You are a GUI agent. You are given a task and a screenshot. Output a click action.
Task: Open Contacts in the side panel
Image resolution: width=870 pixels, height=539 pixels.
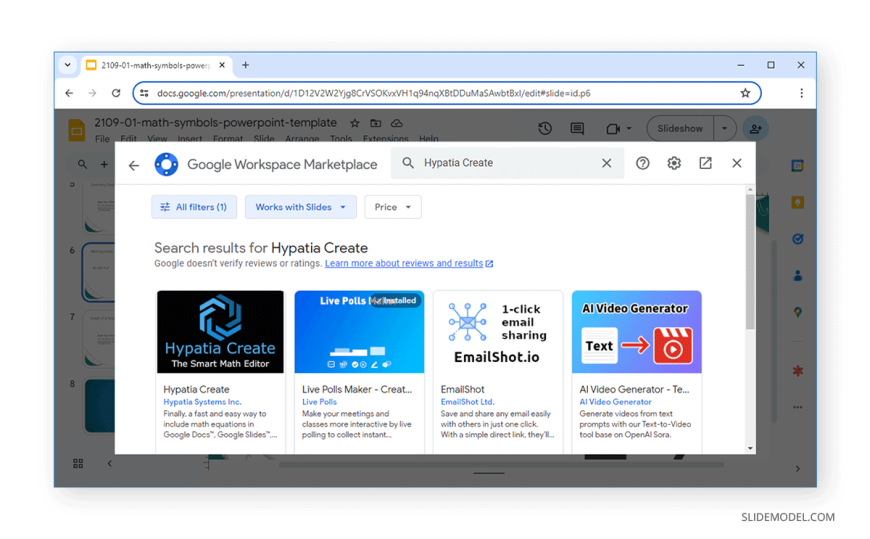pyautogui.click(x=797, y=275)
